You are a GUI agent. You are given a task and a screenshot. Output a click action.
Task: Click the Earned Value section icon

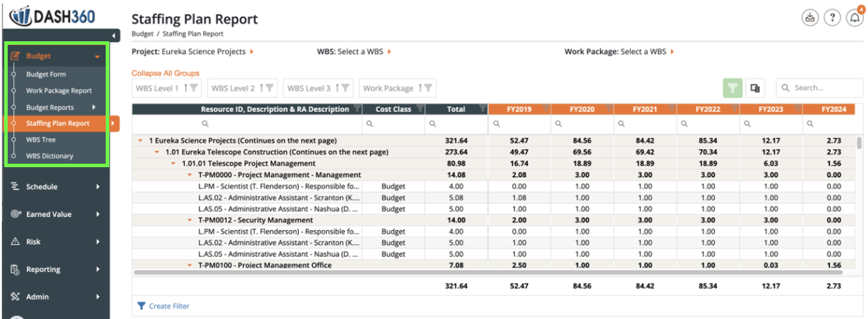click(15, 214)
